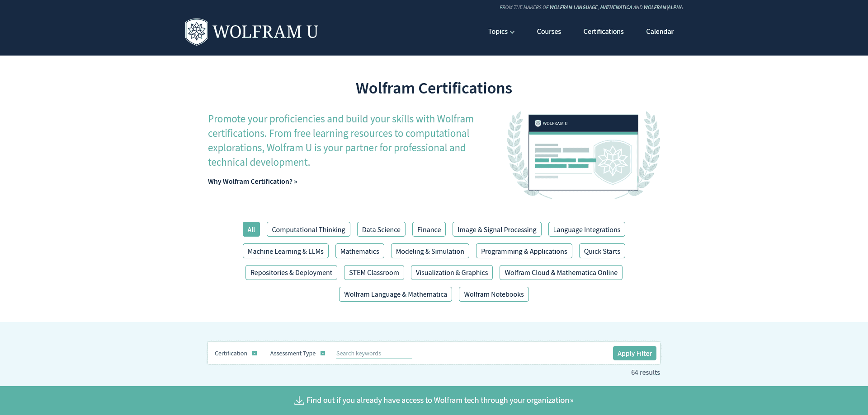Follow the Why Wolfram Certification? link

(252, 182)
